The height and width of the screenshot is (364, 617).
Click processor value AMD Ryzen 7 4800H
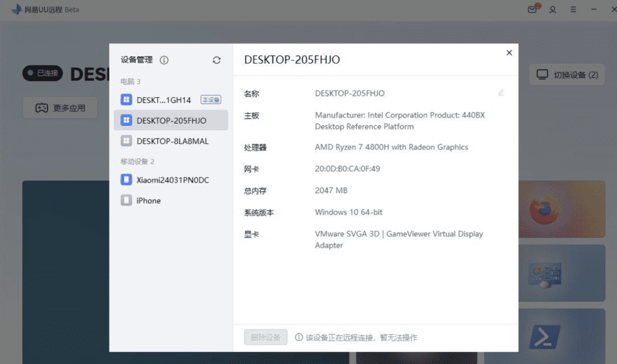[x=392, y=147]
